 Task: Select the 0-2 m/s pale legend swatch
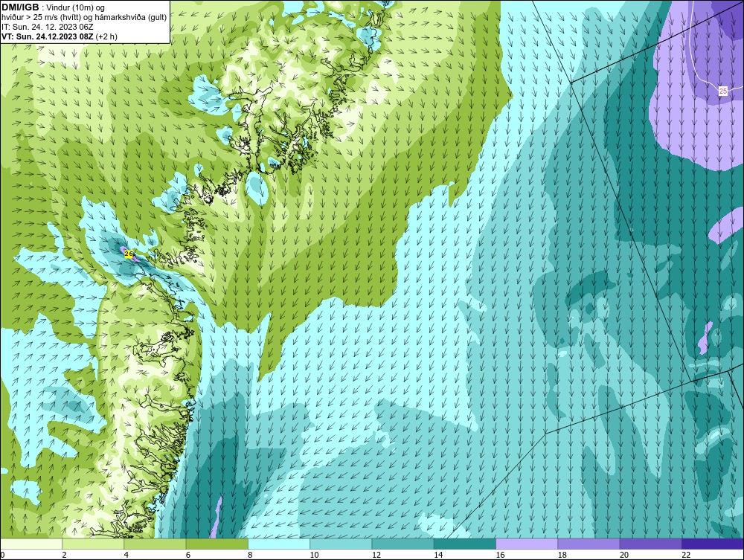tap(31, 544)
